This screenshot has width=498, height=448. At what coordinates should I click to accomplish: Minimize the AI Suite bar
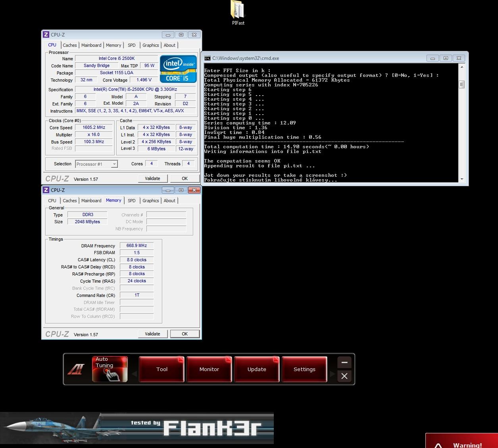pos(344,362)
